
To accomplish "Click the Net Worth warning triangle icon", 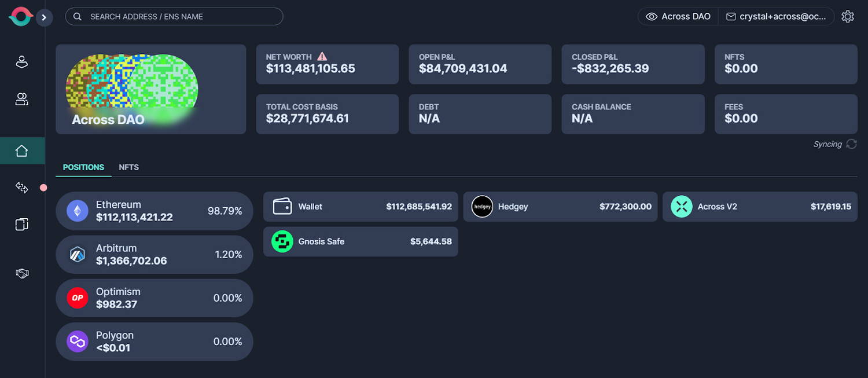I will click(322, 57).
